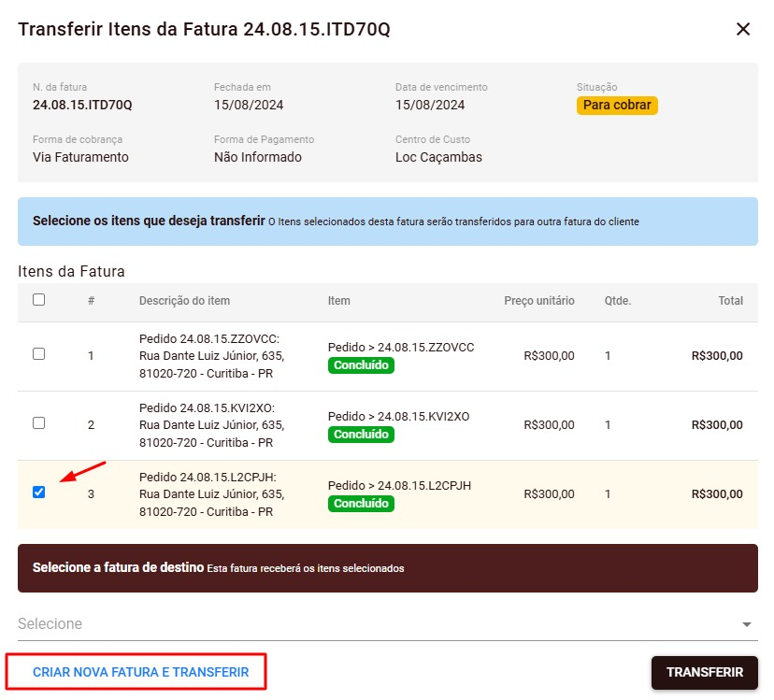The image size is (774, 700).
Task: Click the Total column header
Action: click(x=730, y=301)
